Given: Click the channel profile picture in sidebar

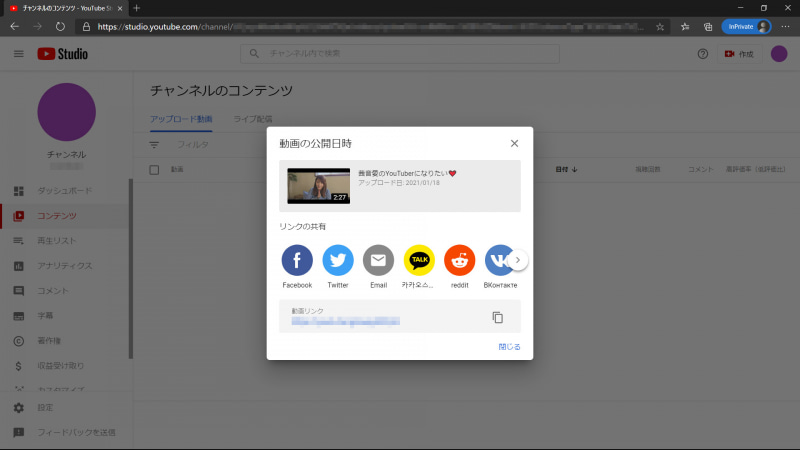Looking at the screenshot, I should coord(66,112).
